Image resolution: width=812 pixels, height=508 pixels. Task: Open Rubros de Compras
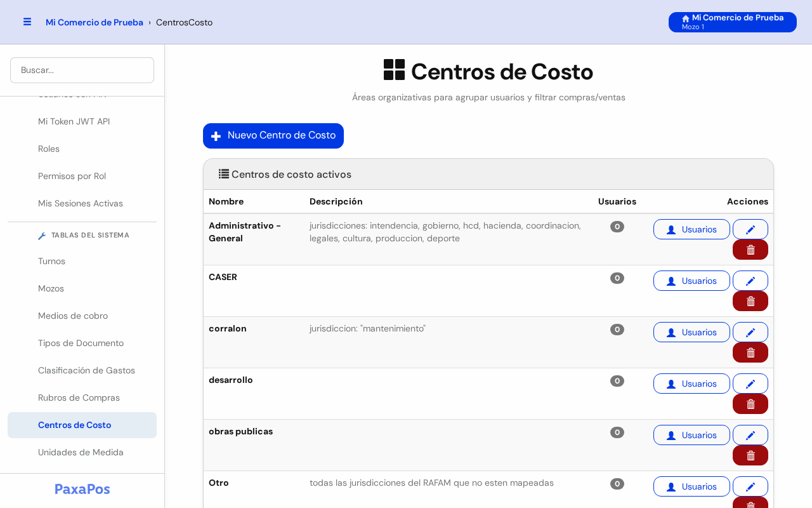(82, 398)
